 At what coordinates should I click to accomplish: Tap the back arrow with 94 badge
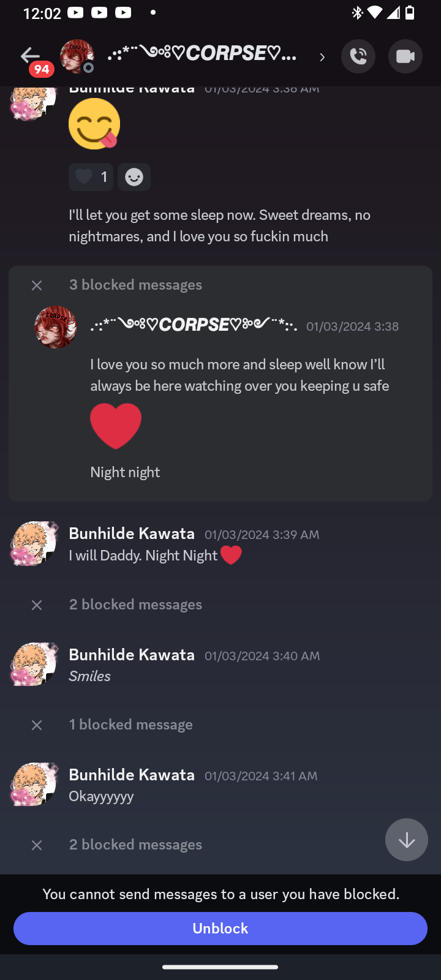click(x=31, y=57)
